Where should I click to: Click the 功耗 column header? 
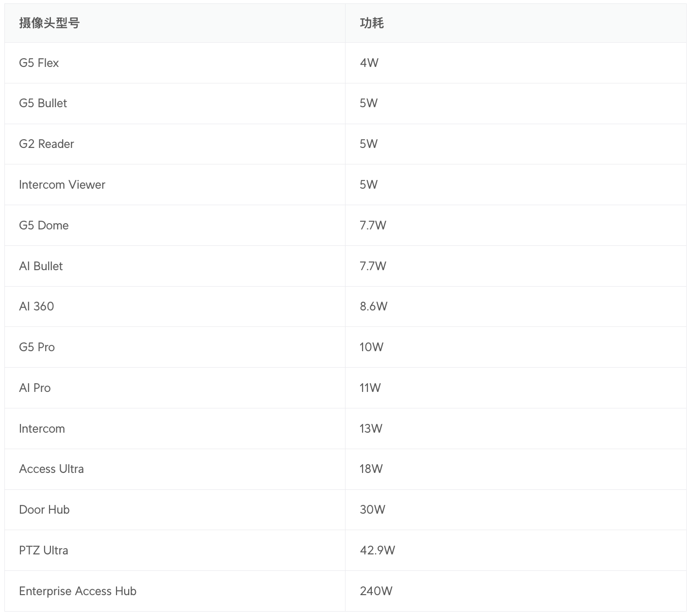click(372, 23)
